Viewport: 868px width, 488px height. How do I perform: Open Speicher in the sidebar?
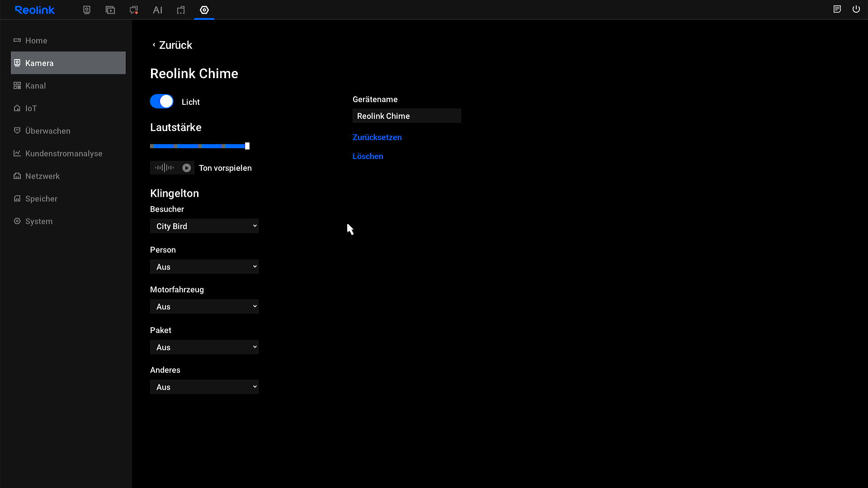[68, 198]
